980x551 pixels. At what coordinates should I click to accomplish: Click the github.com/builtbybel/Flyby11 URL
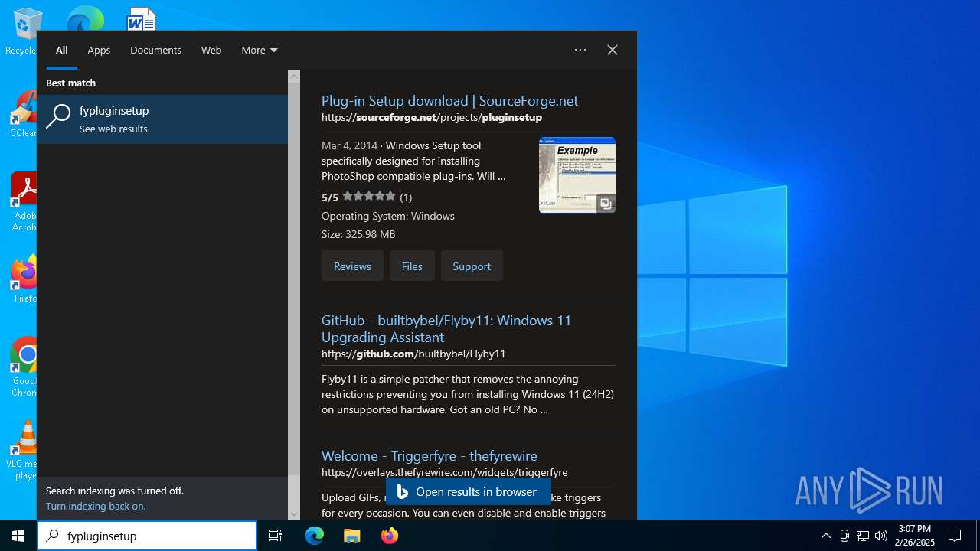click(413, 354)
